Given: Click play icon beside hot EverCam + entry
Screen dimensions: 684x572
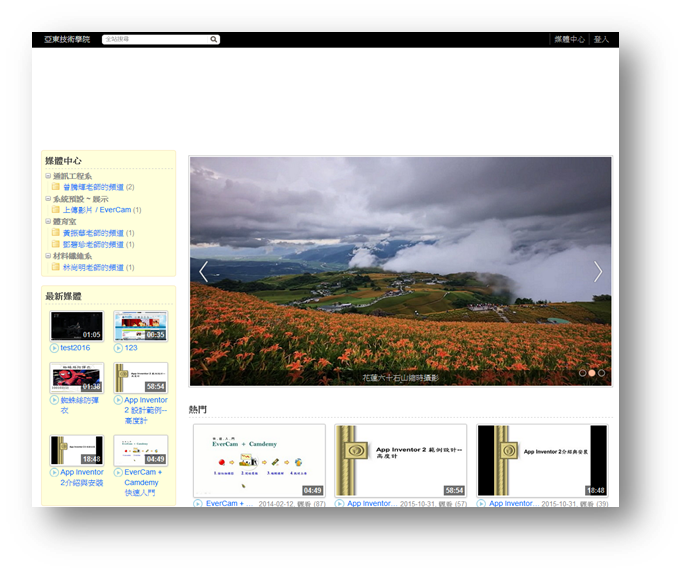Looking at the screenshot, I should [198, 503].
